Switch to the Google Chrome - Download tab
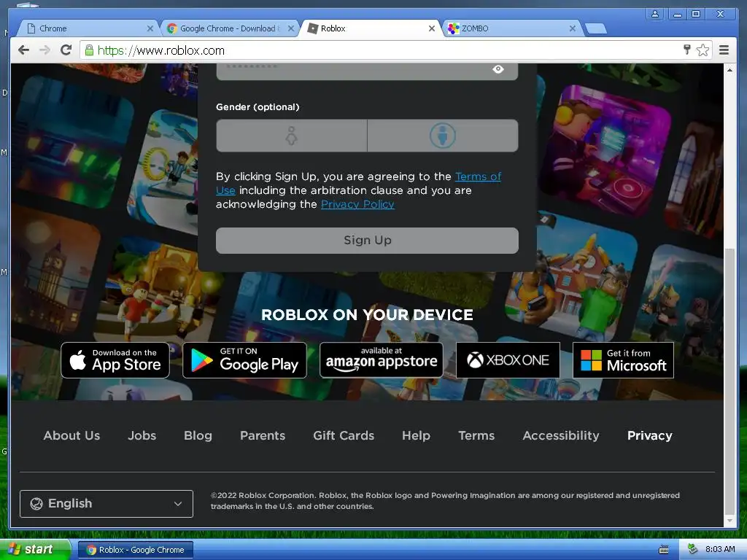 (228, 28)
